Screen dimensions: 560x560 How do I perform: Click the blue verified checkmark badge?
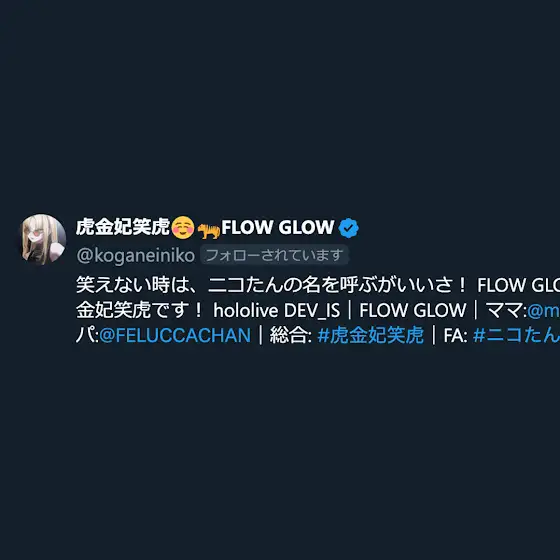click(349, 228)
